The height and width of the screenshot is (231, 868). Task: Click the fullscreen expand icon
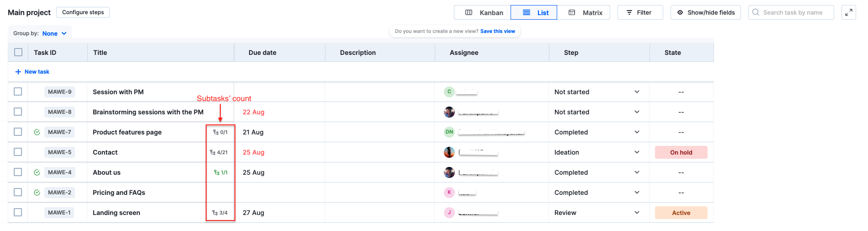[848, 12]
